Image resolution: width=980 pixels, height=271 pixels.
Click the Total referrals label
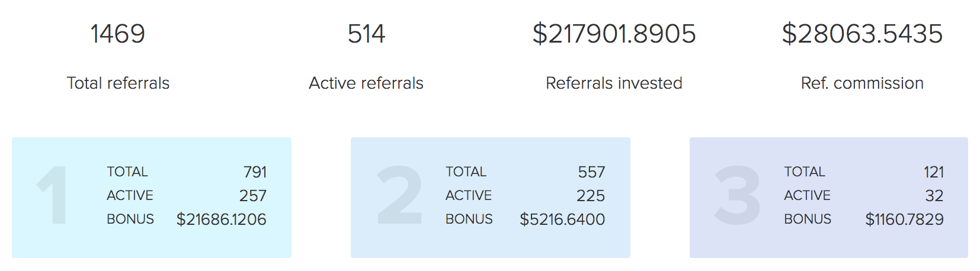tap(118, 83)
